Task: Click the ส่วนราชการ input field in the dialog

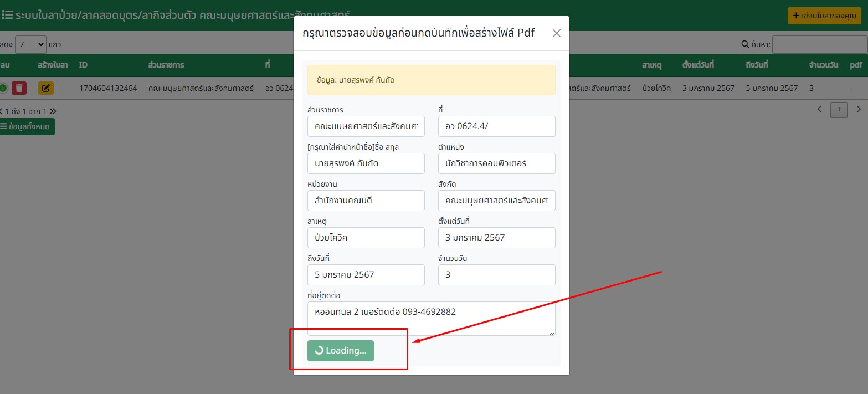Action: (x=366, y=126)
